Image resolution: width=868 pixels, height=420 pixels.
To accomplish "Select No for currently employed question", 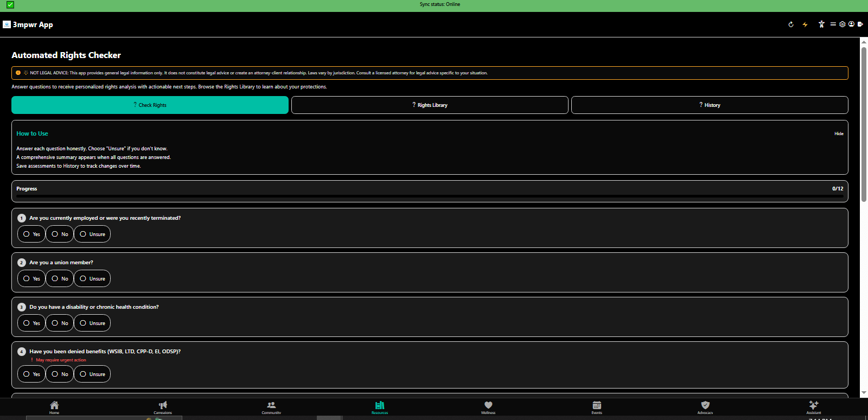I will pyautogui.click(x=60, y=234).
